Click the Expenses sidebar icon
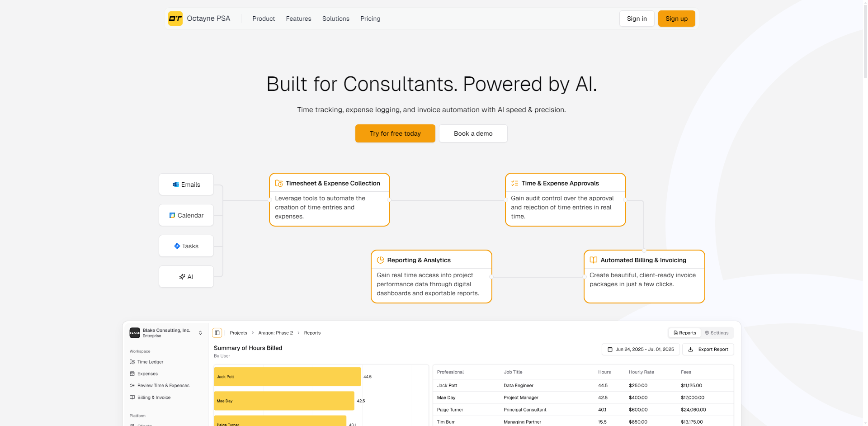The height and width of the screenshot is (426, 868). (132, 374)
